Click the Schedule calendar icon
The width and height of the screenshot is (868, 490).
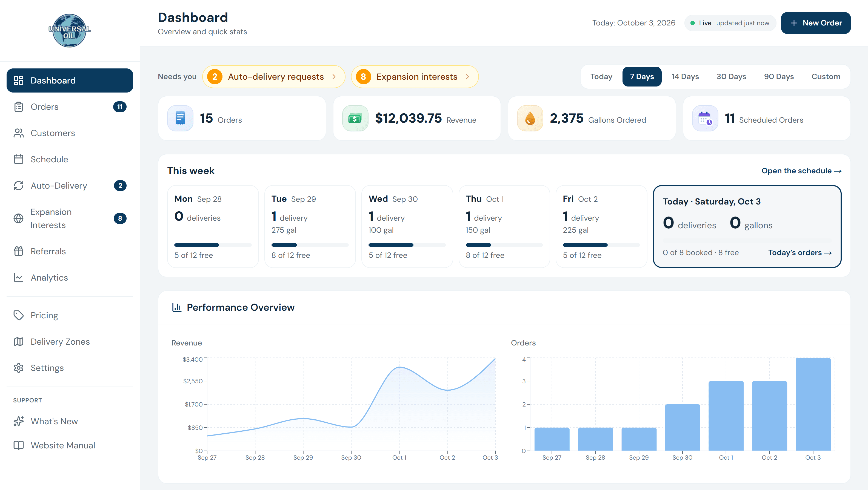coord(19,159)
